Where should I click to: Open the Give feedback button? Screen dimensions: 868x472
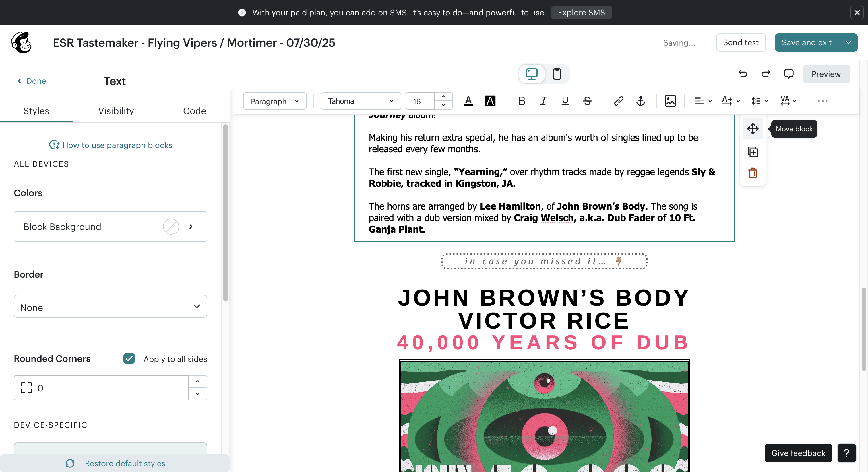(798, 453)
